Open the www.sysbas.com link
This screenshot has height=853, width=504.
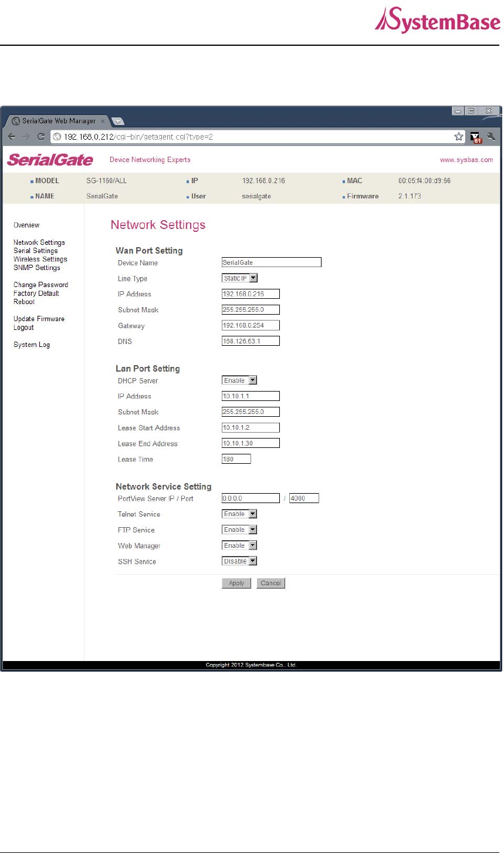(466, 160)
